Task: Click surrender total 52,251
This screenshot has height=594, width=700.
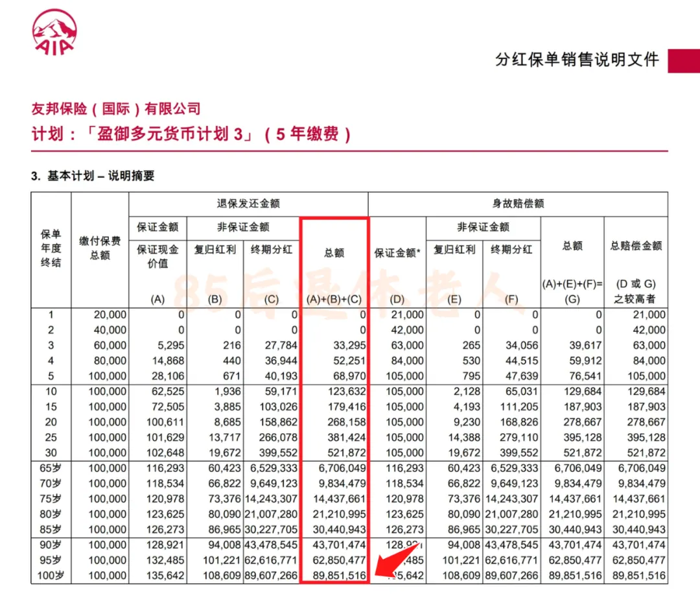Action: (349, 361)
